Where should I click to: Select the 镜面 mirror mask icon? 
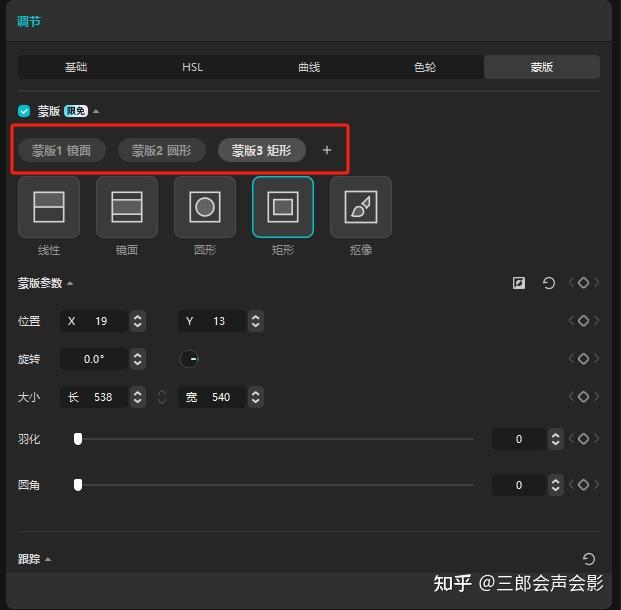point(127,207)
